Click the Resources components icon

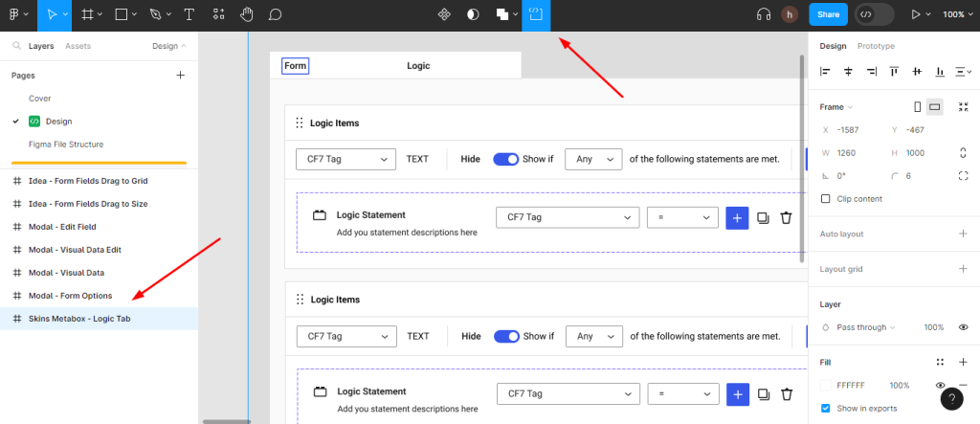pos(219,14)
